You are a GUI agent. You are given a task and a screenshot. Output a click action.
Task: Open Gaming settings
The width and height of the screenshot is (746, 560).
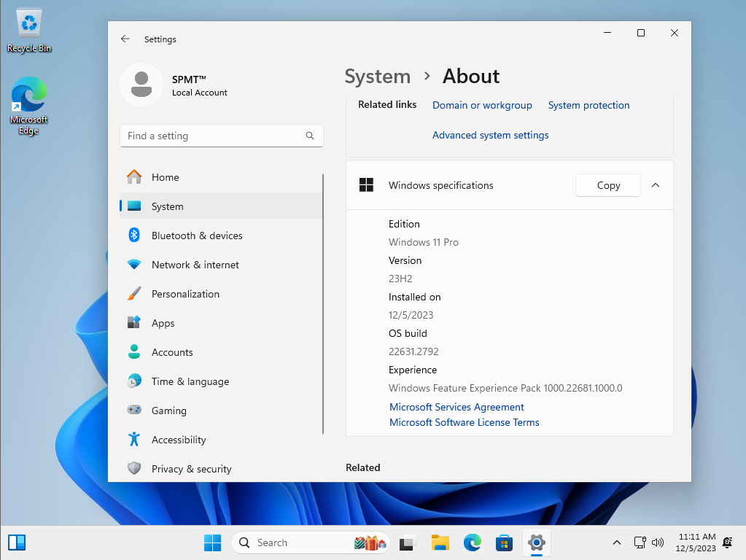(221, 411)
